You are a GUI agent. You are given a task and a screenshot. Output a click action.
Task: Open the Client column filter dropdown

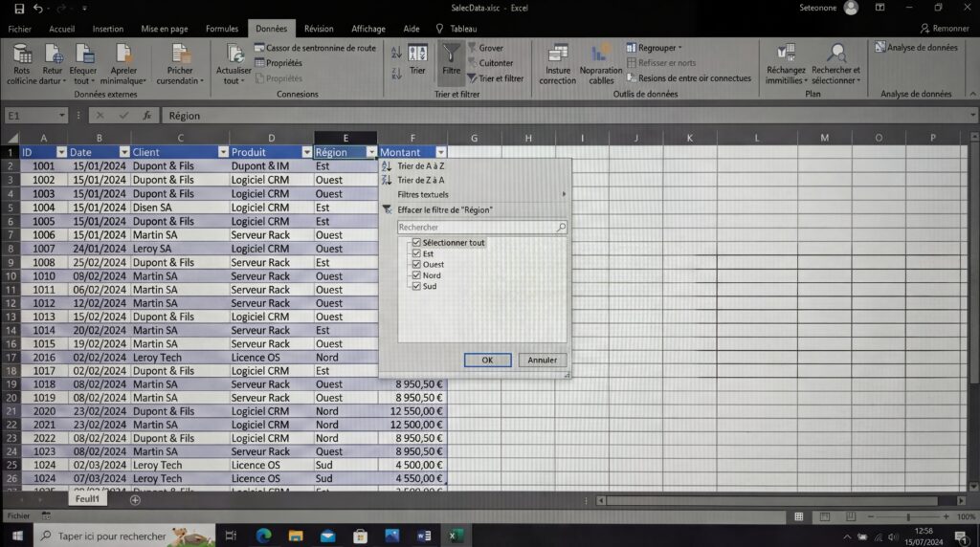click(x=223, y=152)
